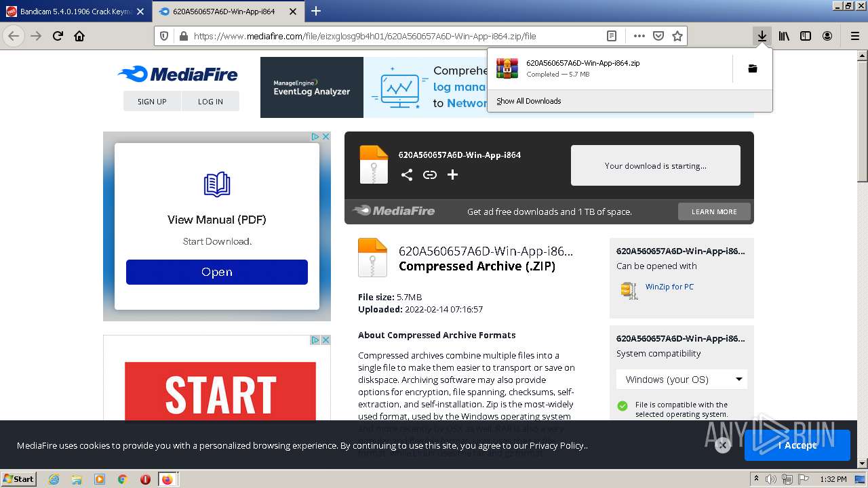Copy link icon on file card

point(429,175)
